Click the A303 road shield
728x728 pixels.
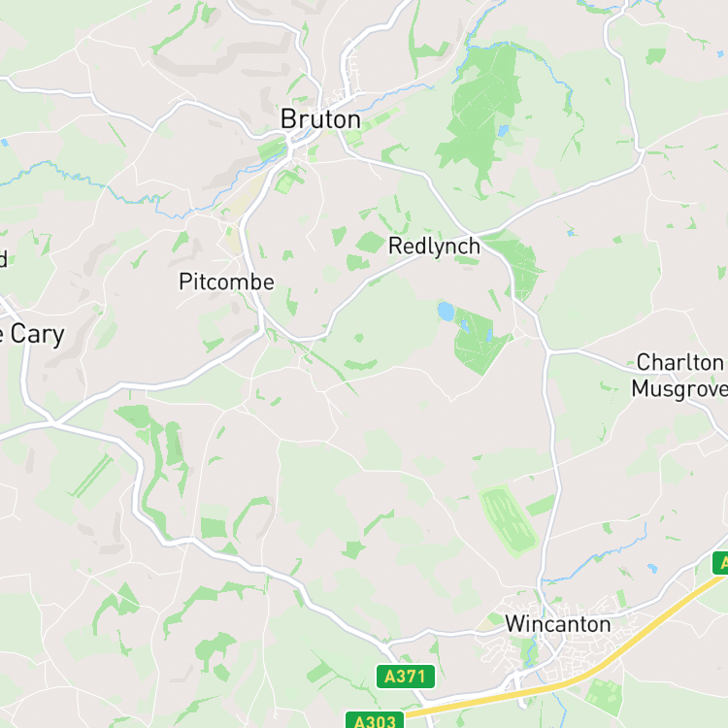[x=375, y=719]
